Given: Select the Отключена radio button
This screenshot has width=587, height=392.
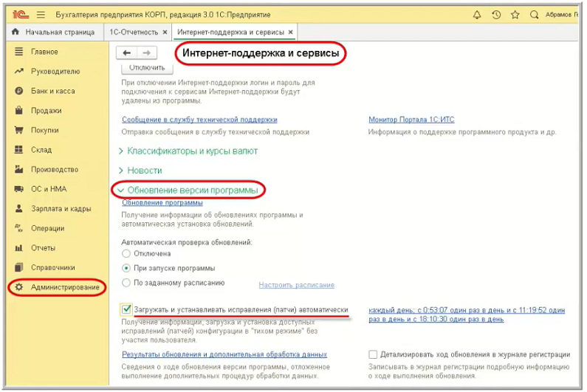Looking at the screenshot, I should pyautogui.click(x=126, y=253).
